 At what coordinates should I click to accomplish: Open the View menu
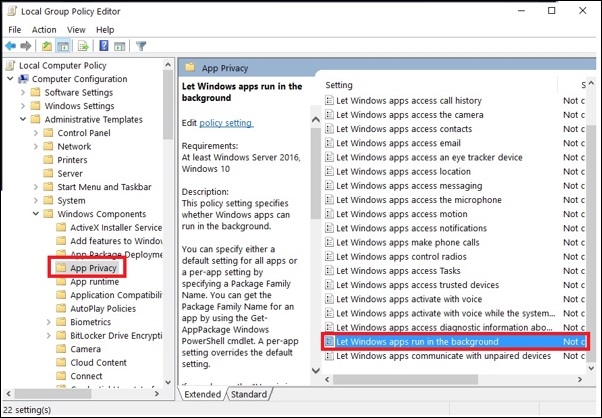pos(76,30)
